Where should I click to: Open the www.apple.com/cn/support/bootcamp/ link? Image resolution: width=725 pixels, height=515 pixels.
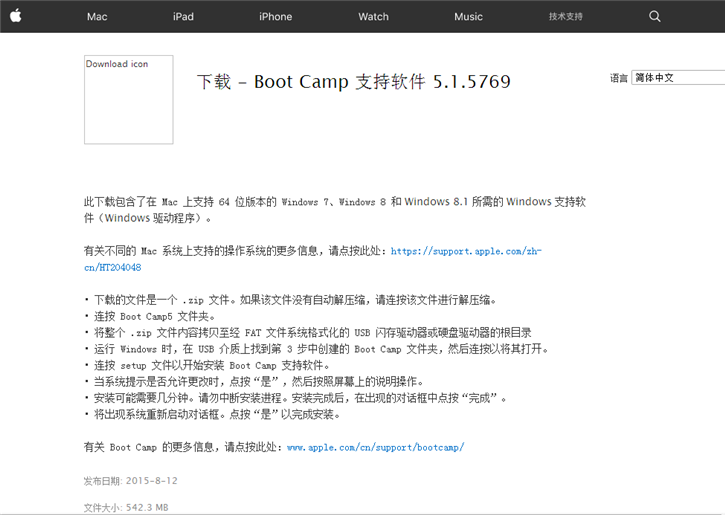click(375, 447)
